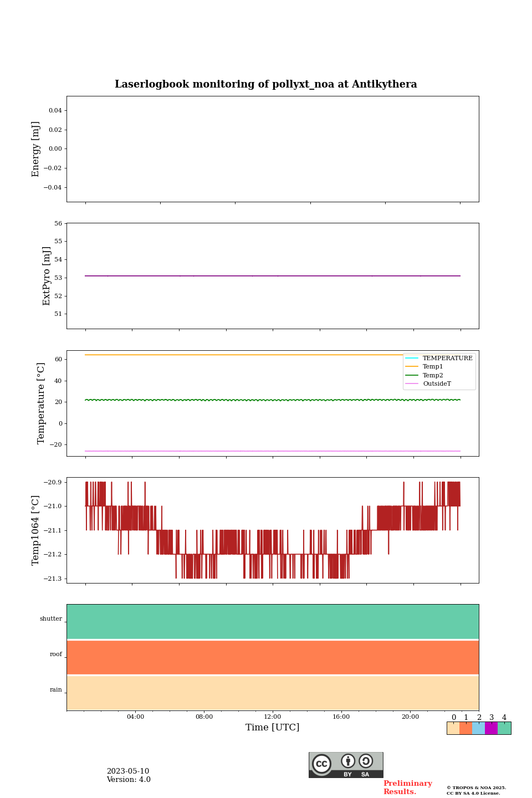Image resolution: width=532 pixels, height=798 pixels.
Task: Click the Temp1 legend entry
Action: (424, 366)
